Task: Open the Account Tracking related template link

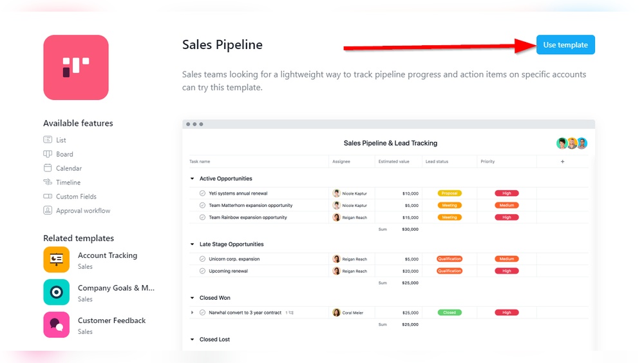Action: point(108,255)
